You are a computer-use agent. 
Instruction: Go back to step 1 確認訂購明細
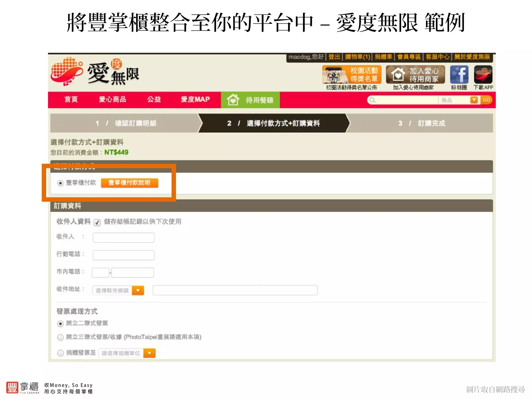pos(124,123)
